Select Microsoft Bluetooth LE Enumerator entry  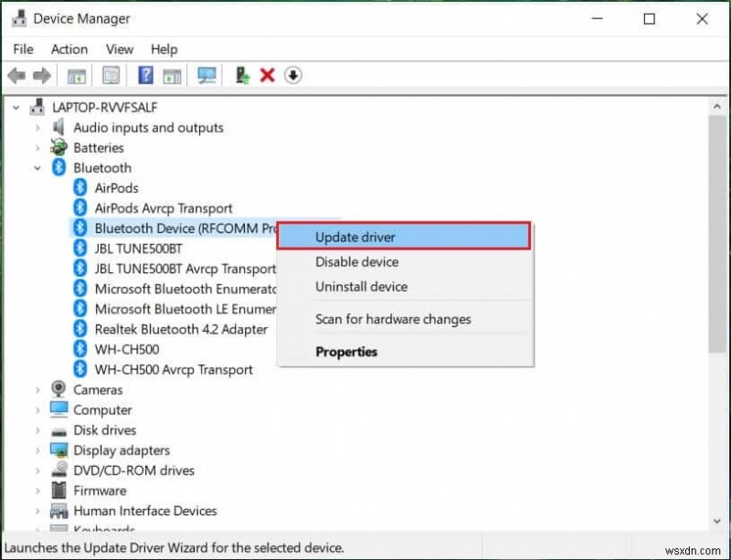(185, 309)
